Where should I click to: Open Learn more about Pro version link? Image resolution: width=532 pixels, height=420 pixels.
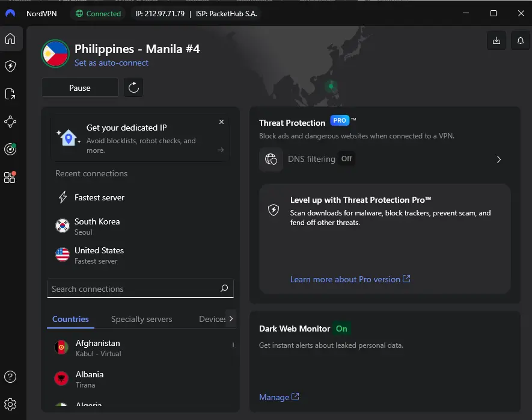tap(350, 279)
